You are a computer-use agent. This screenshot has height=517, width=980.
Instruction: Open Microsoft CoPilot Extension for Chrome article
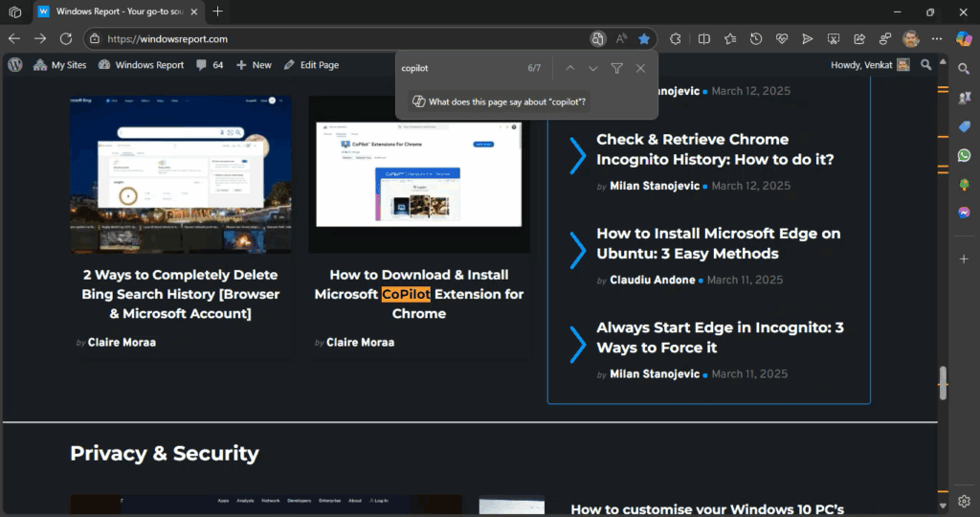[419, 294]
